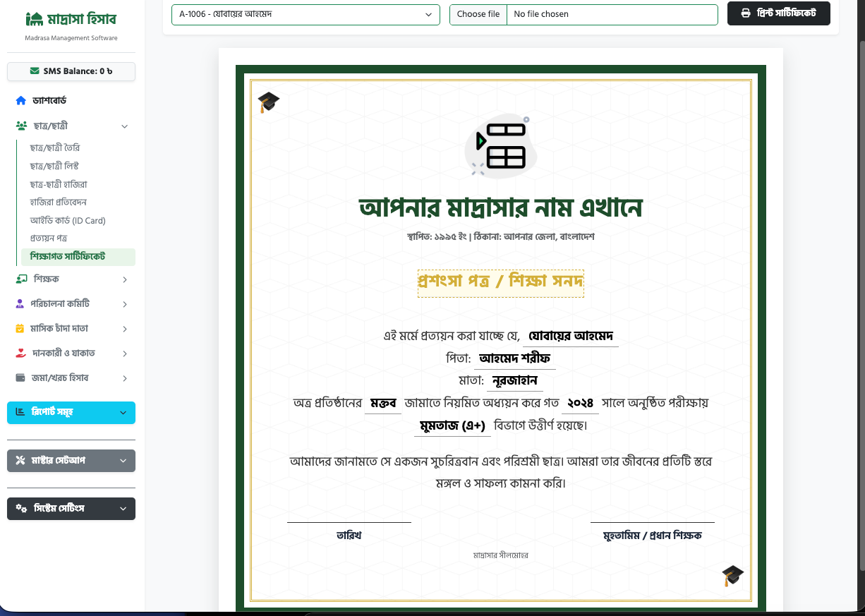Click class name মক্তব on certificate
Image resolution: width=865 pixels, height=616 pixels.
383,404
